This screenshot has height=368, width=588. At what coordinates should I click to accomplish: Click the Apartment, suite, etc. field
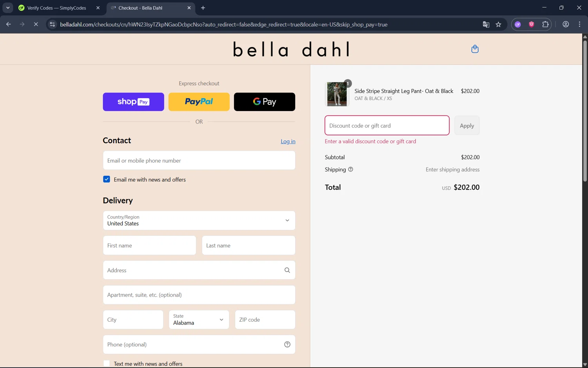coord(199,295)
